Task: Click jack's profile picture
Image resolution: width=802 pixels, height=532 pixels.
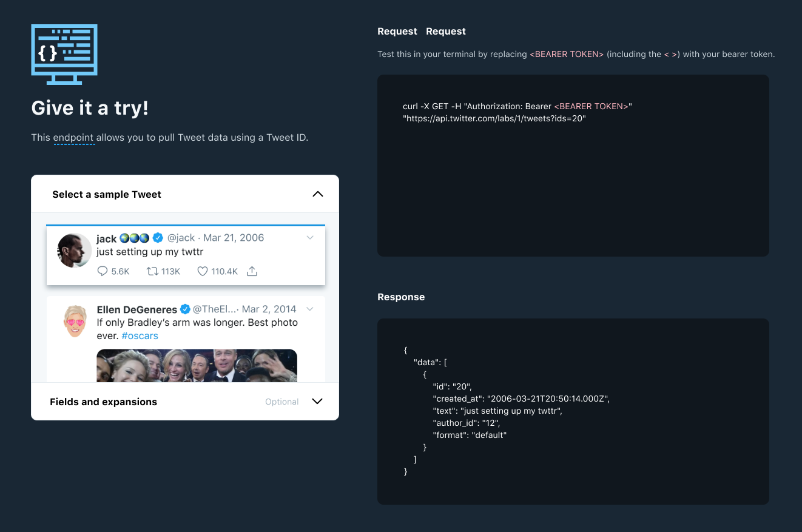Action: (74, 250)
